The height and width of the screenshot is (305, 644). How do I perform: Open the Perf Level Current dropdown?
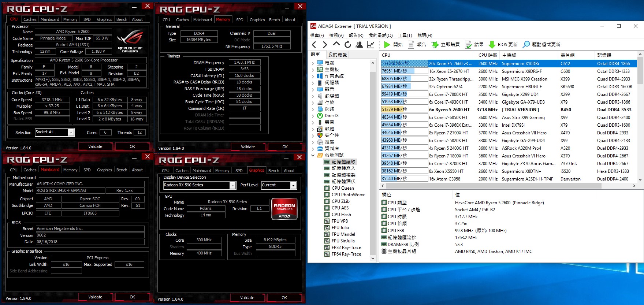coord(293,186)
